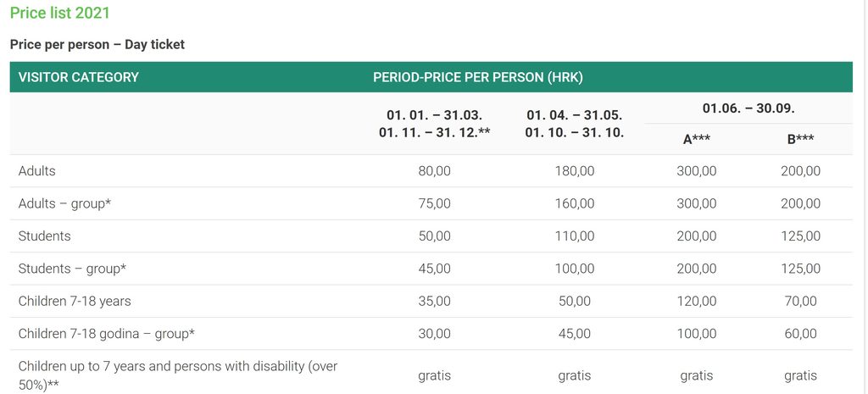Image resolution: width=868 pixels, height=394 pixels.
Task: Select the Adults 80,00 price cell
Action: pyautogui.click(x=435, y=171)
